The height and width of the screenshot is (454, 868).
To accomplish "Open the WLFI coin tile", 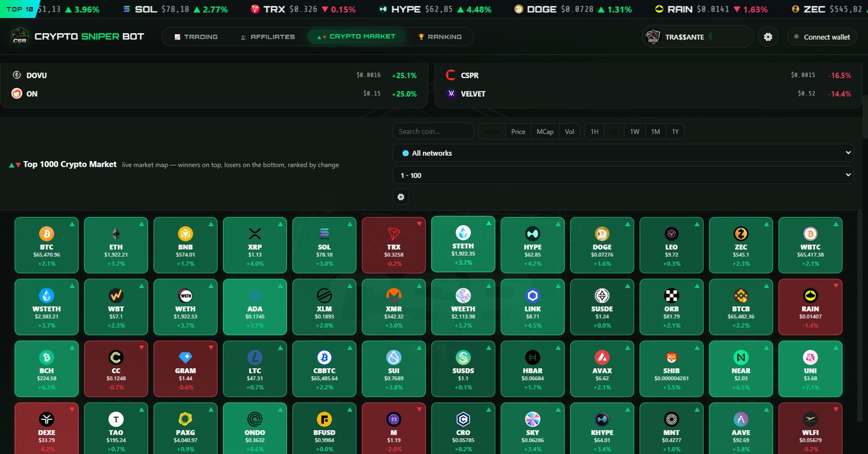I will coord(810,429).
